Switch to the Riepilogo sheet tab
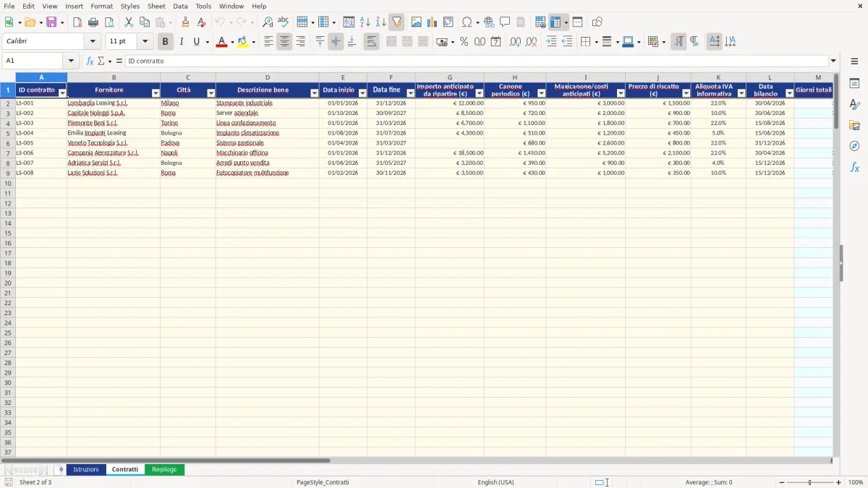 click(164, 469)
